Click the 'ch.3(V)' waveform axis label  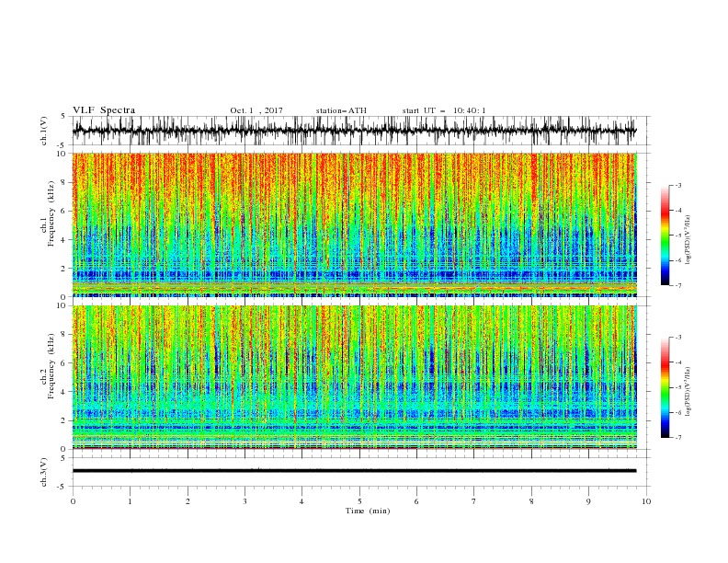tap(44, 472)
